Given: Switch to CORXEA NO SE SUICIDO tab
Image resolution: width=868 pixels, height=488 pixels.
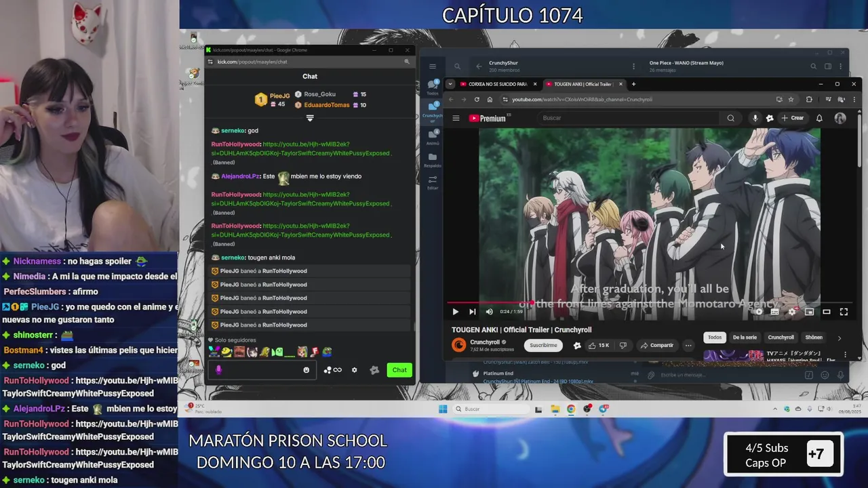Looking at the screenshot, I should pyautogui.click(x=498, y=84).
